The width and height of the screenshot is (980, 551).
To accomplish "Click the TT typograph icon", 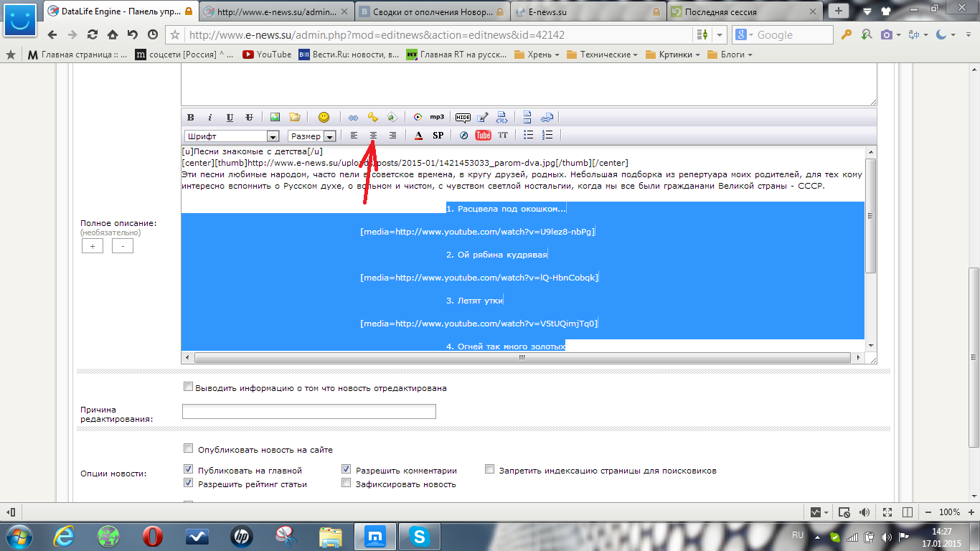I will point(503,135).
